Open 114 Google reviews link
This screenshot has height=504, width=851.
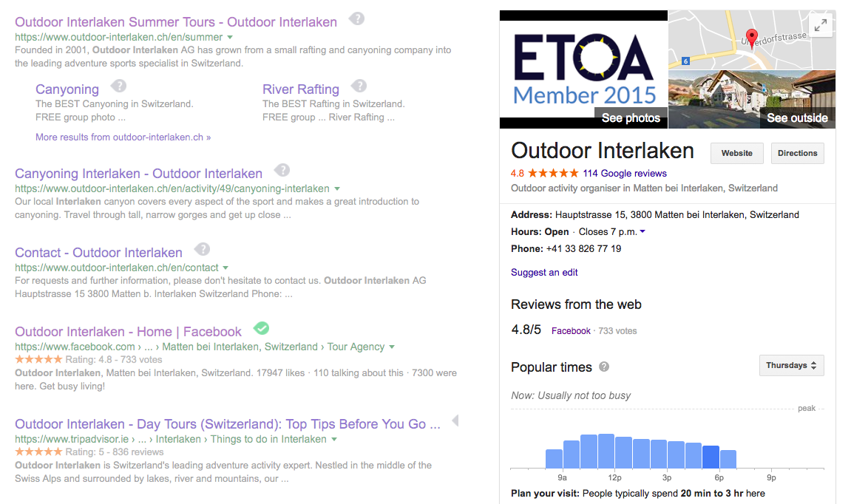tap(624, 174)
